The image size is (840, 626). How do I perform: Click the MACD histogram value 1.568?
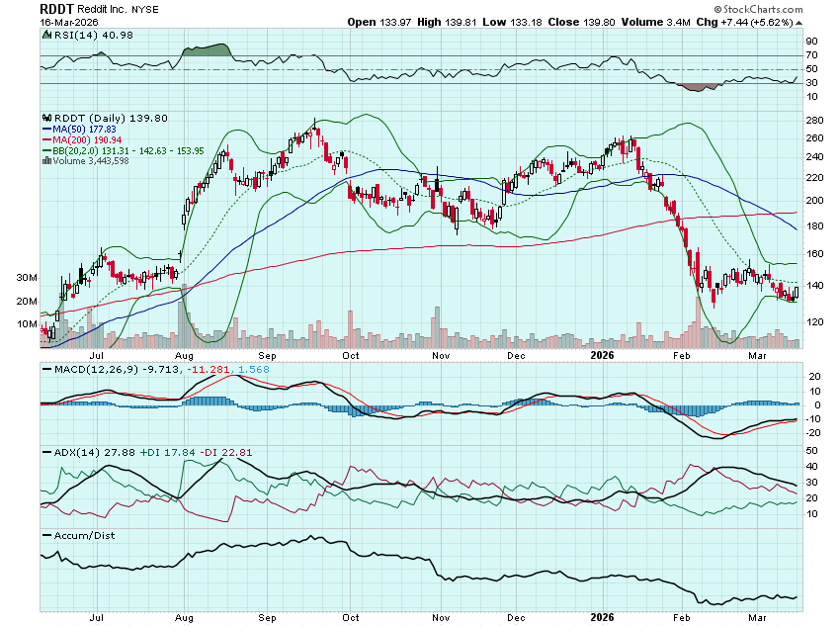(x=253, y=369)
